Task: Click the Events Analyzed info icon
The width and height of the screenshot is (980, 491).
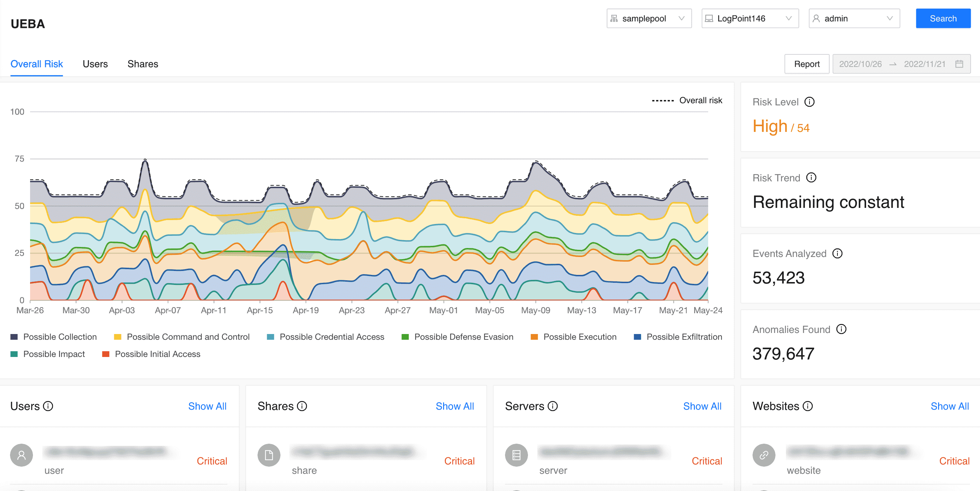Action: (837, 253)
